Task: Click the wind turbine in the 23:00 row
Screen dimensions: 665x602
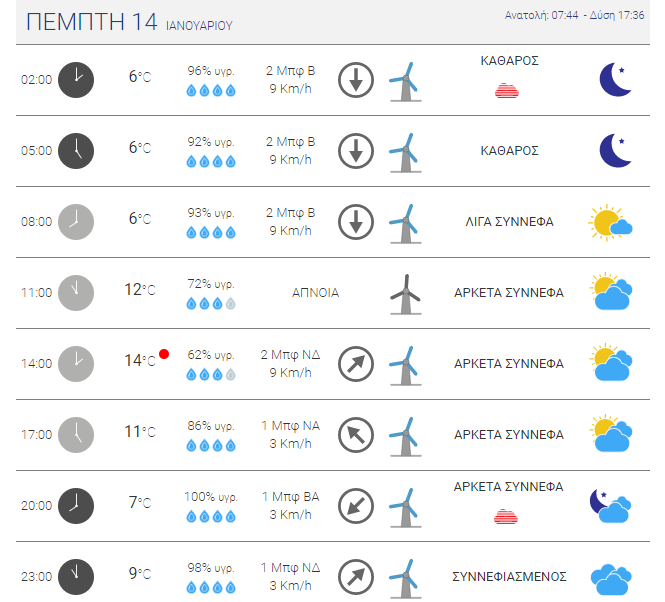Action: pos(406,578)
